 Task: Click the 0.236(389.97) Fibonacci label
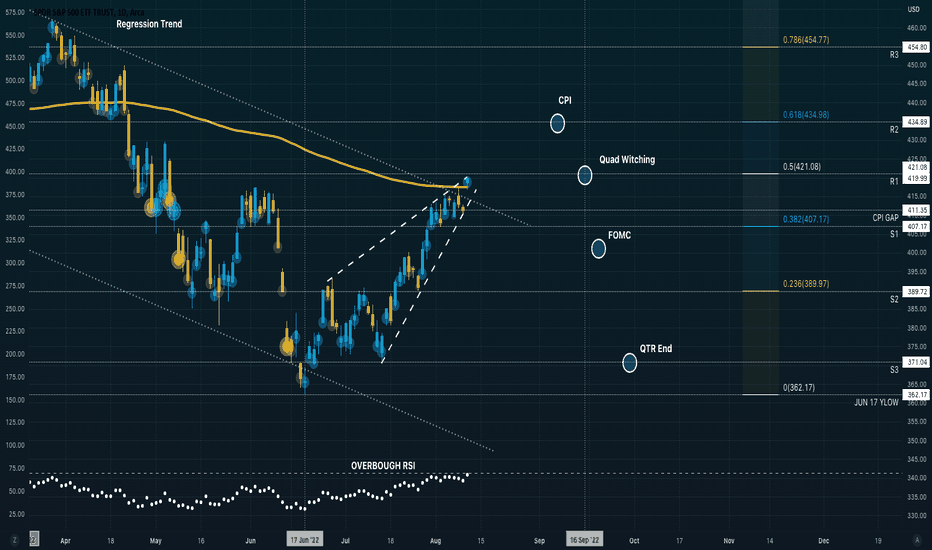806,284
